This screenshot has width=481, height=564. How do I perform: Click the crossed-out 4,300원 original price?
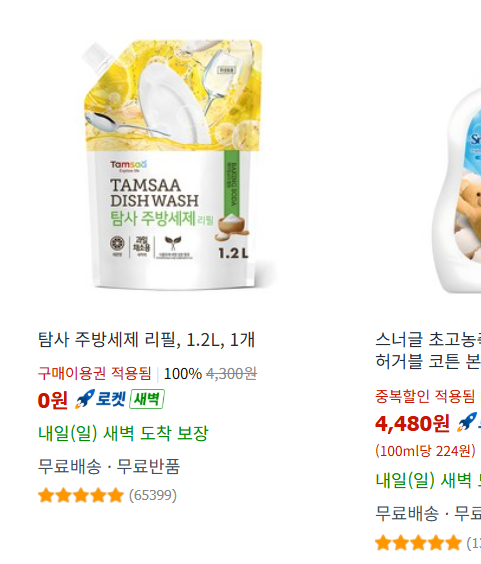click(231, 374)
